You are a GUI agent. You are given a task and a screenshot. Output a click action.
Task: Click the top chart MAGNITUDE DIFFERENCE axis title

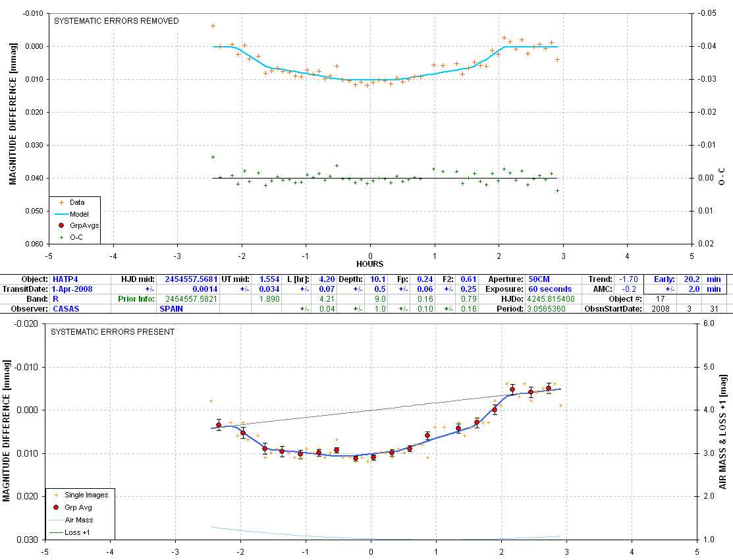click(13, 114)
